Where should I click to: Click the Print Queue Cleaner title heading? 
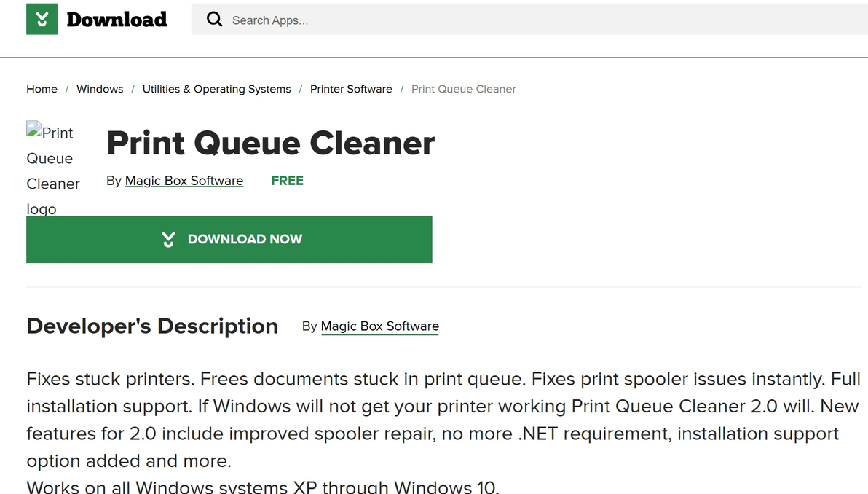(x=270, y=144)
